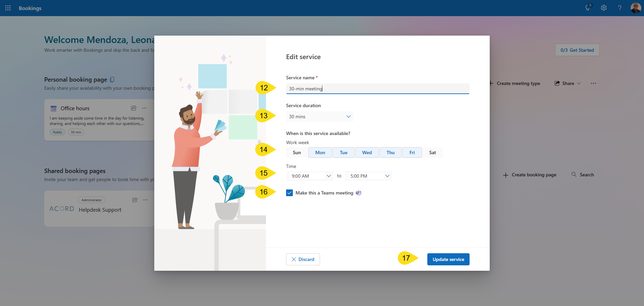Open the settings gear icon
644x306 pixels.
click(604, 8)
